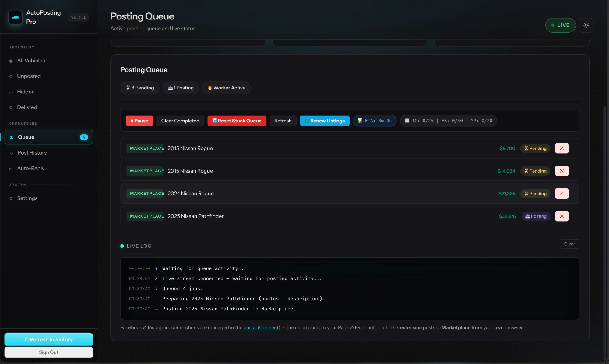Click the dashed circle icon beside Hidden

(11, 92)
